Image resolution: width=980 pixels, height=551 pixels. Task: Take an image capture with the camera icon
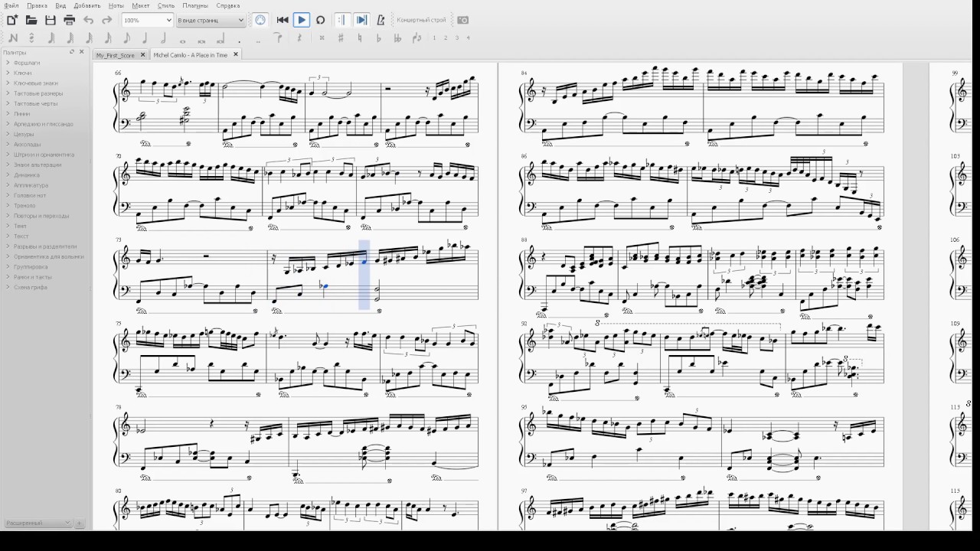[462, 20]
